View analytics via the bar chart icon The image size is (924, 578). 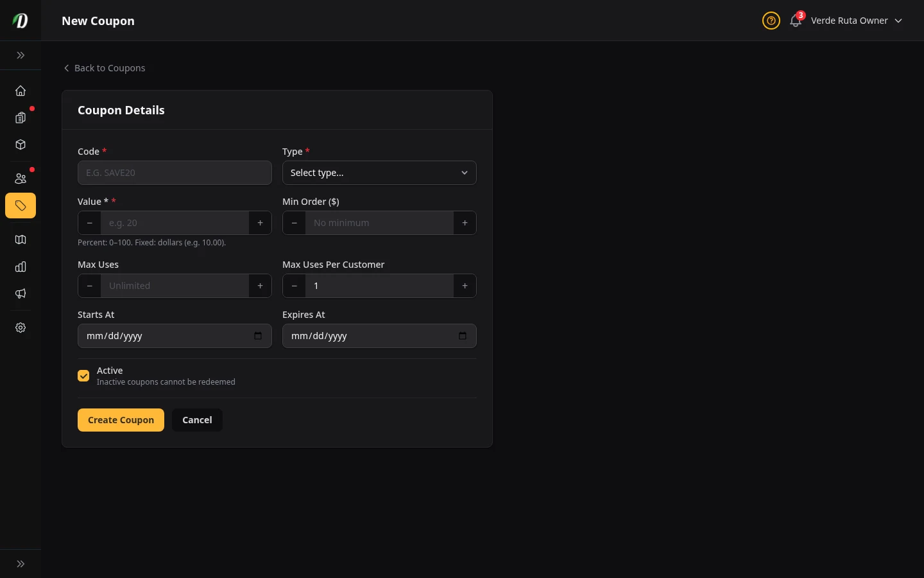(x=21, y=267)
